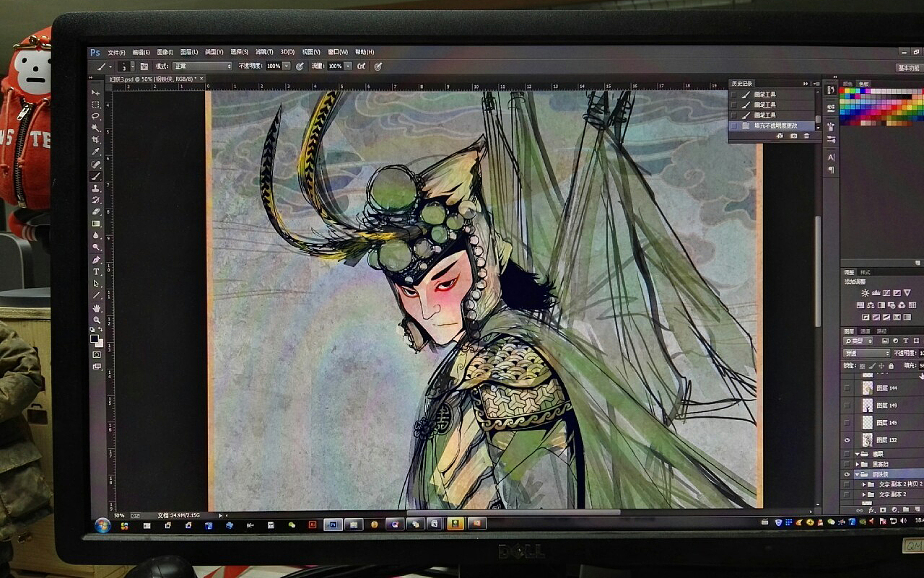The width and height of the screenshot is (924, 578).
Task: Switch to the 样式 styles tab
Action: point(865,272)
